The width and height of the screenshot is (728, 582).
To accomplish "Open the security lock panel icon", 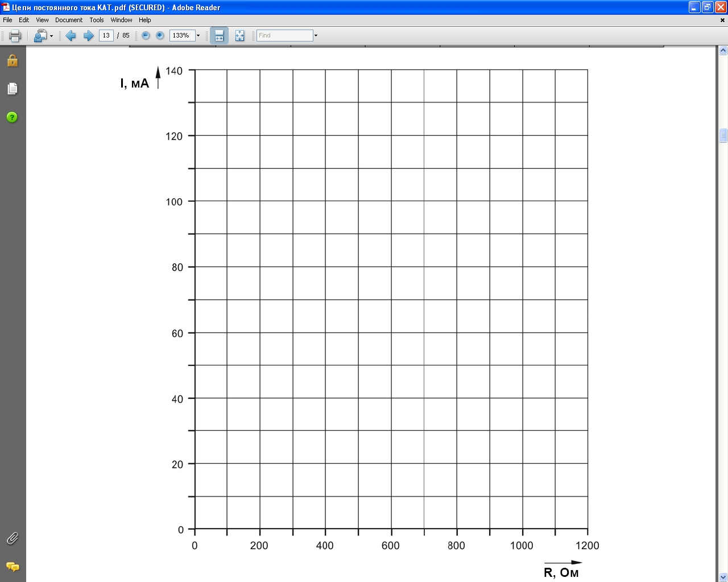I will (13, 60).
